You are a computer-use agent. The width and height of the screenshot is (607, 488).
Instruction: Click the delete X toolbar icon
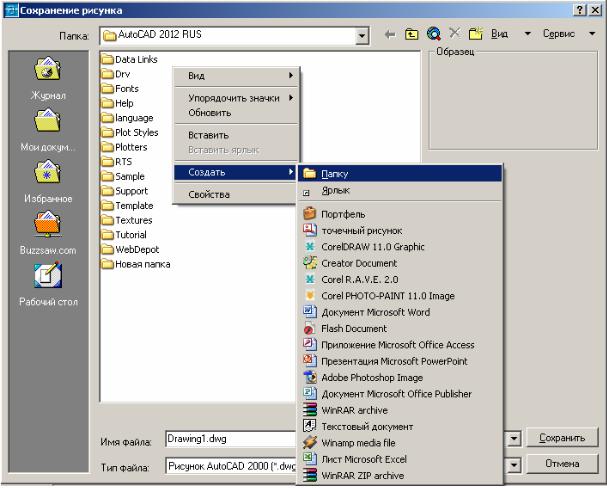pos(454,33)
